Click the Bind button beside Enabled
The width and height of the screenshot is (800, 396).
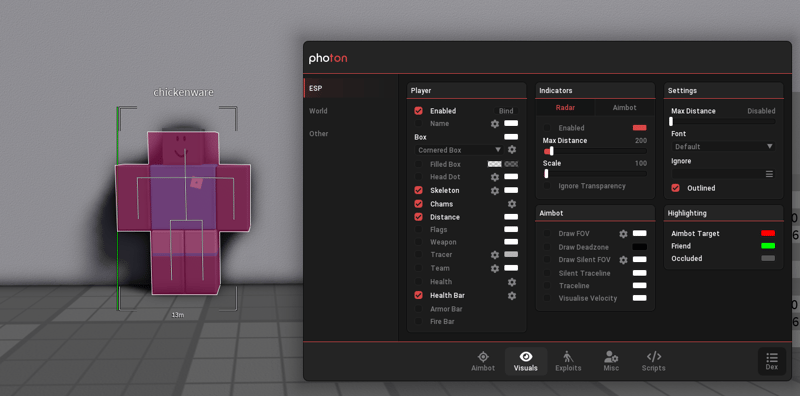506,111
